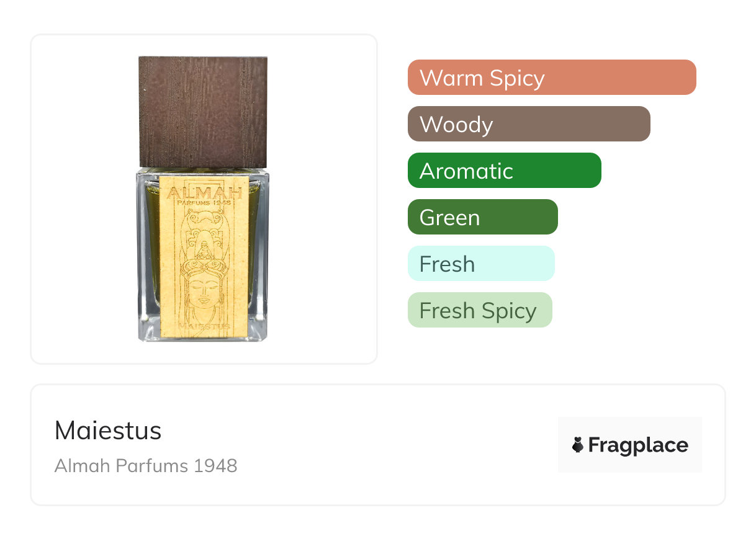The image size is (756, 536).
Task: Open the Almah Parfums 1948 brand link
Action: [146, 465]
